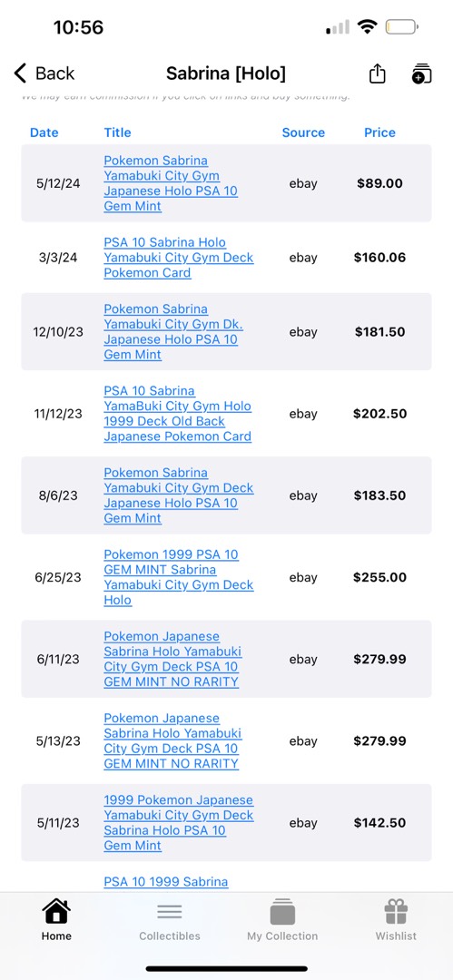
Task: Open the Home tab icon
Action: 56,911
